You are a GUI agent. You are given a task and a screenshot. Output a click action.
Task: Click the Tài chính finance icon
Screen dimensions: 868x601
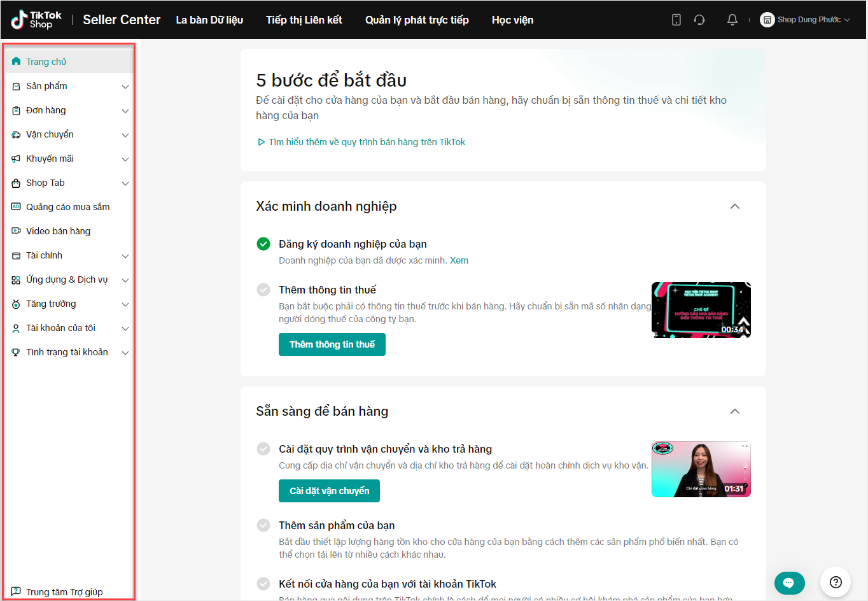16,255
